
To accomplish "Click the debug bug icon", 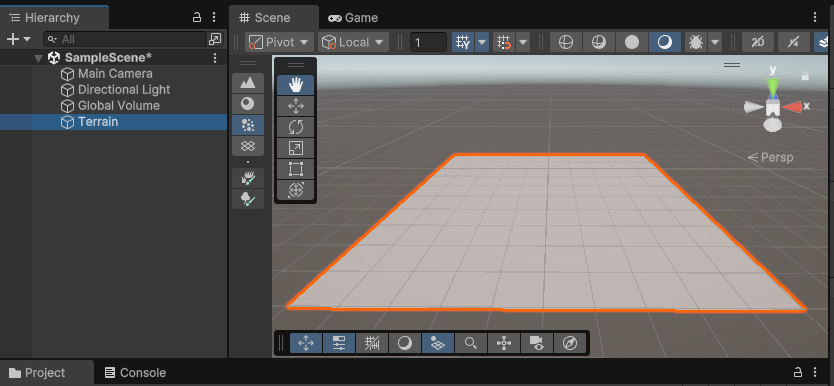I will (x=696, y=42).
